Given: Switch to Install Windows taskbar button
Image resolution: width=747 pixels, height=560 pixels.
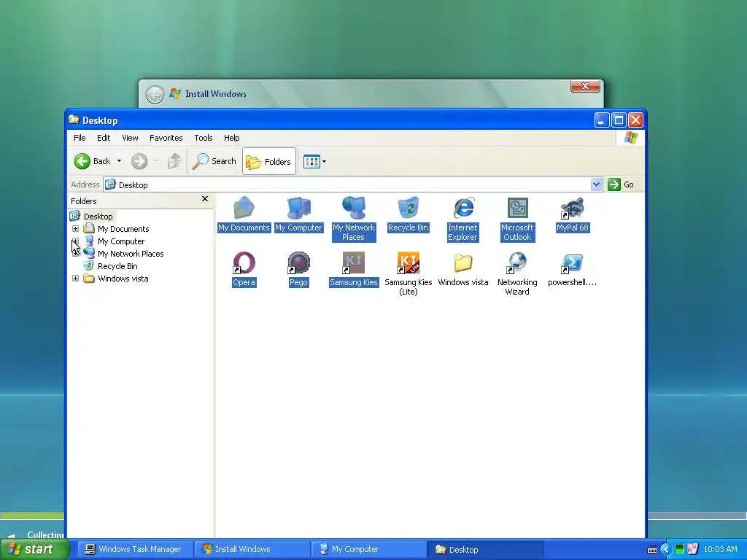Looking at the screenshot, I should point(252,549).
